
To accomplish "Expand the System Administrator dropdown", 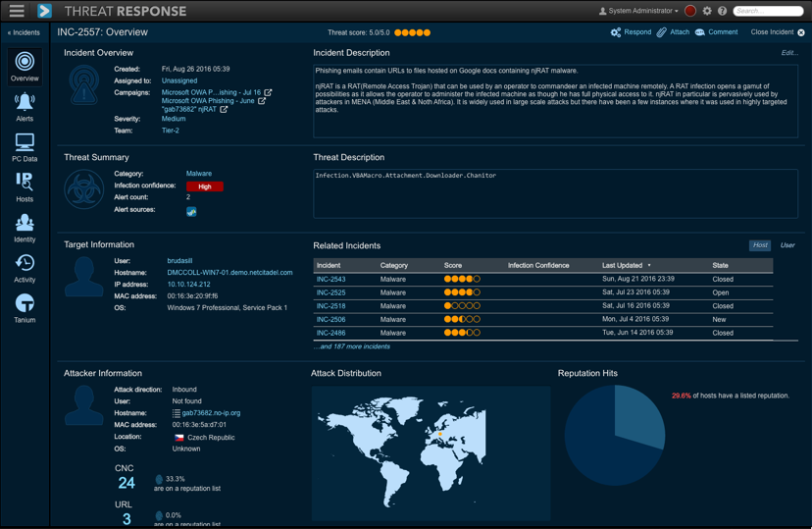I will (x=637, y=11).
